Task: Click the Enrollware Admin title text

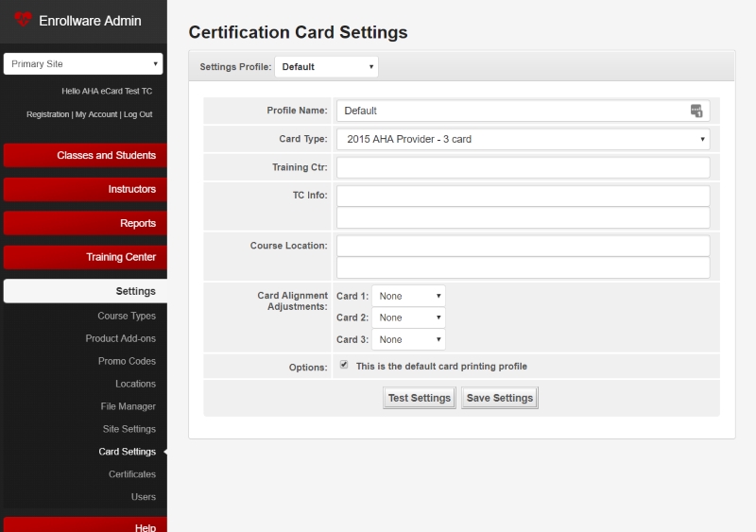Action: pos(90,21)
